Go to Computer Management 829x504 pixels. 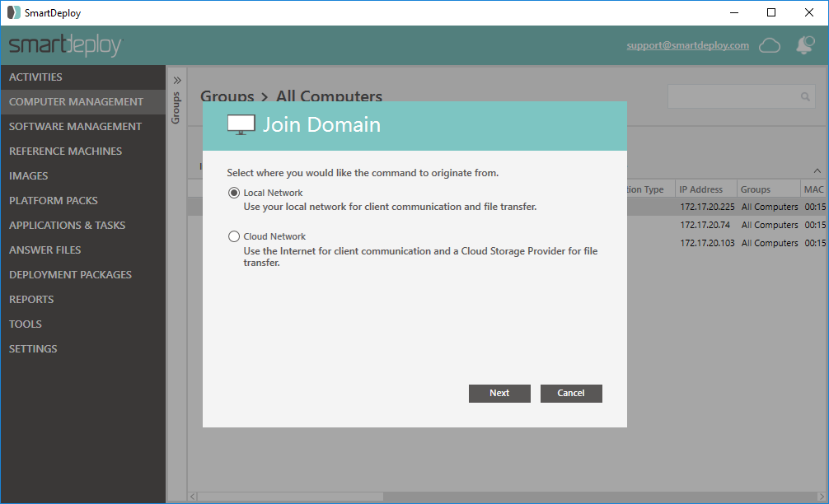[83, 102]
